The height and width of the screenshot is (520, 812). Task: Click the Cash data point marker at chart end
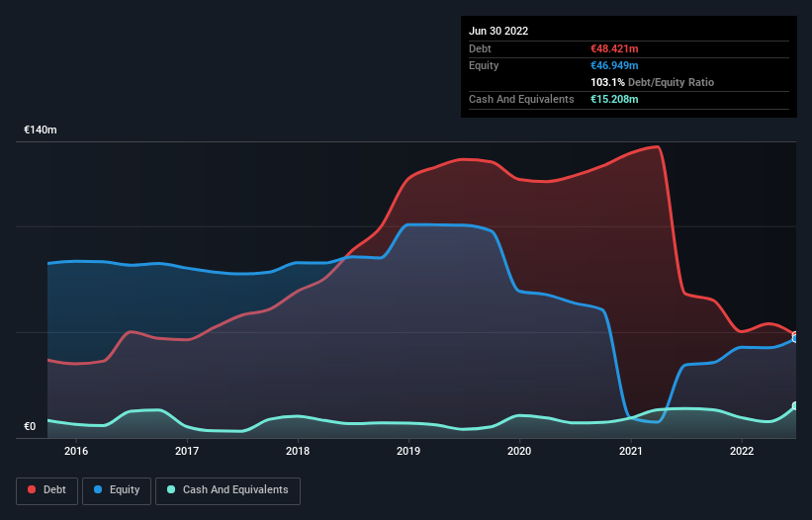click(x=795, y=405)
